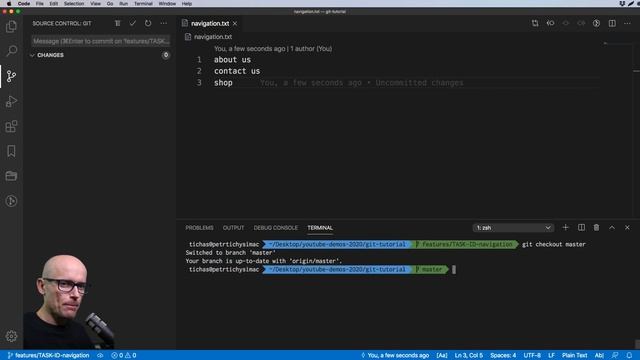Open the Explorer view in activity bar
The width and height of the screenshot is (640, 360).
[x=11, y=27]
